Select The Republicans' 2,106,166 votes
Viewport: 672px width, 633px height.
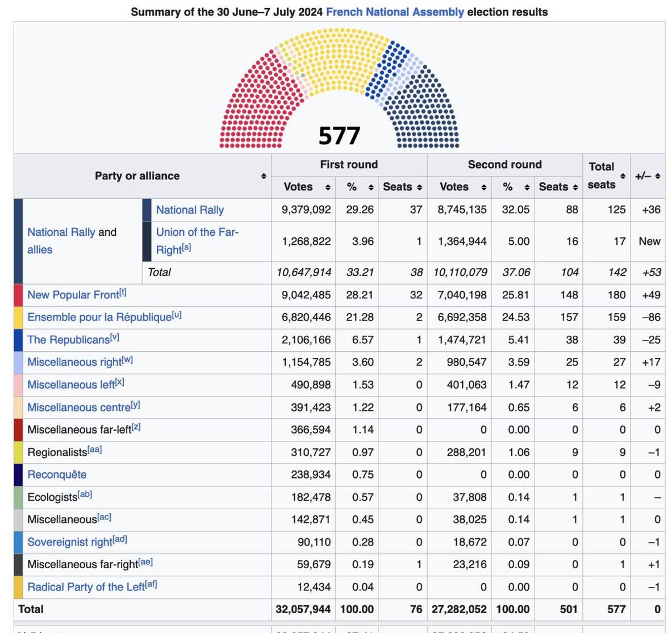pyautogui.click(x=306, y=340)
